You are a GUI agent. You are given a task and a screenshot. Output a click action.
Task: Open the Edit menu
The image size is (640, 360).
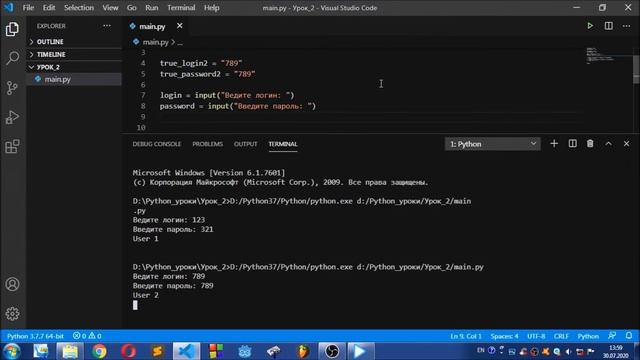click(x=49, y=8)
